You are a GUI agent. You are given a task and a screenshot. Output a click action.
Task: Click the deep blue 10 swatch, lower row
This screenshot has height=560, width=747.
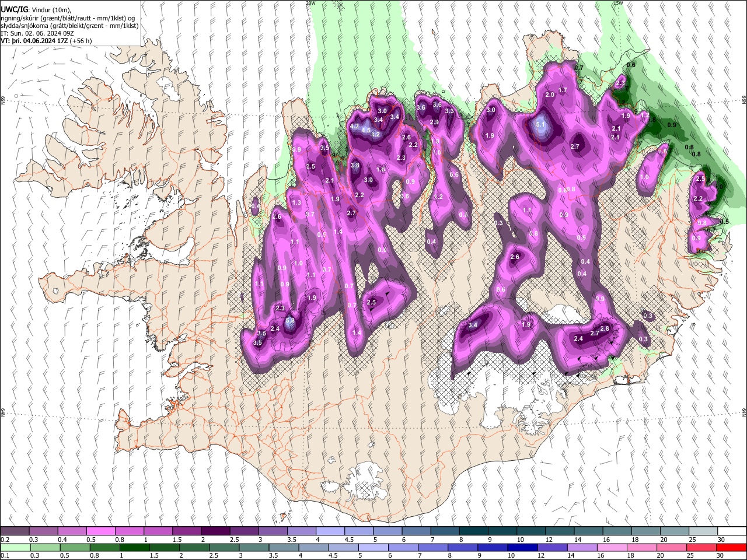(522, 547)
